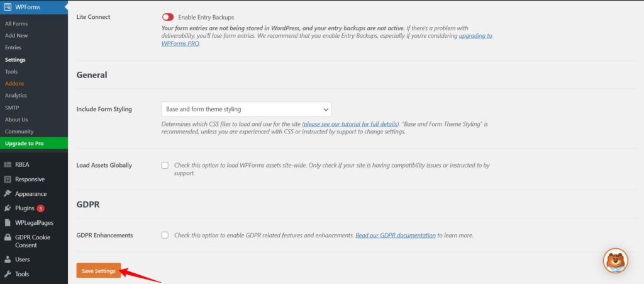Click Upgrade to Pro
The height and width of the screenshot is (284, 644).
[x=34, y=144]
